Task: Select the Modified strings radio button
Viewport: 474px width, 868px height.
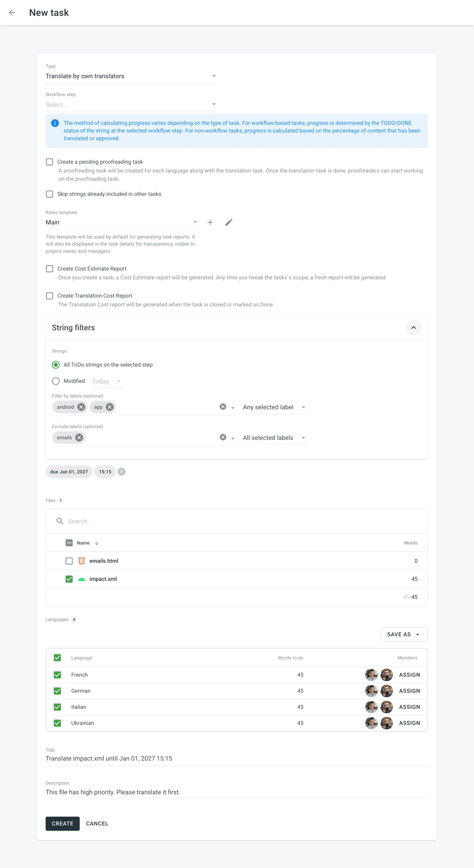Action: (x=56, y=381)
